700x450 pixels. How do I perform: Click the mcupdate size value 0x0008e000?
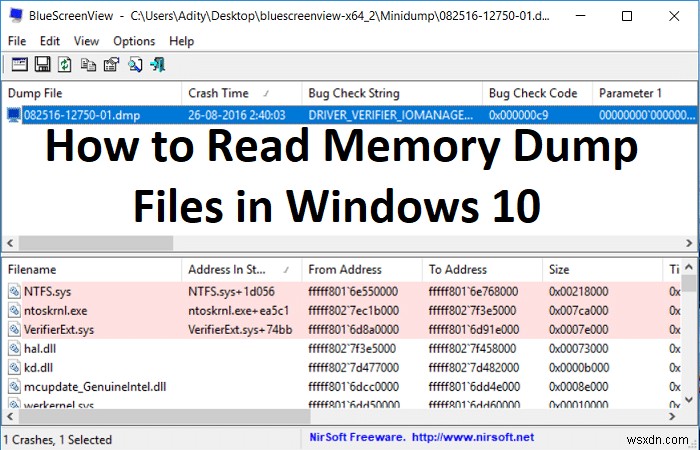pyautogui.click(x=579, y=387)
